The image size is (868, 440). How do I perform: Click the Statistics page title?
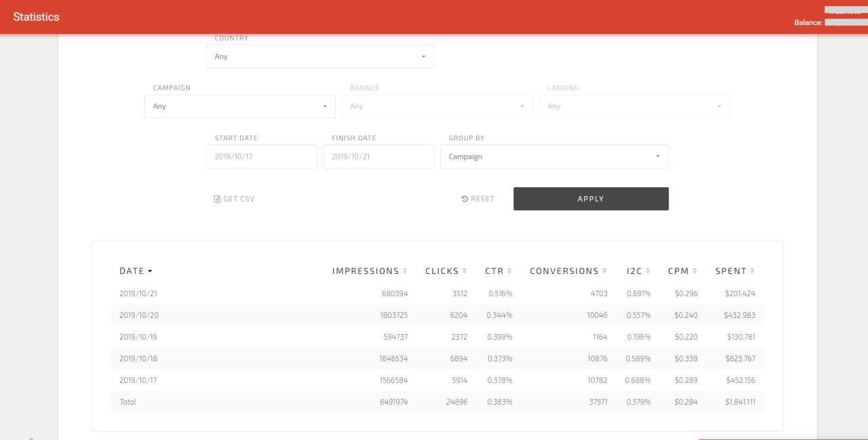[x=36, y=17]
